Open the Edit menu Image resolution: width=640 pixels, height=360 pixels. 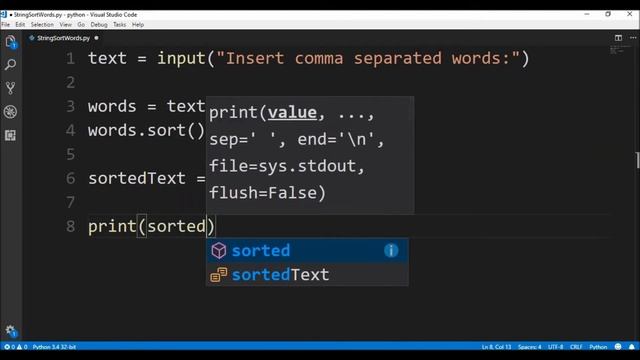[20, 24]
